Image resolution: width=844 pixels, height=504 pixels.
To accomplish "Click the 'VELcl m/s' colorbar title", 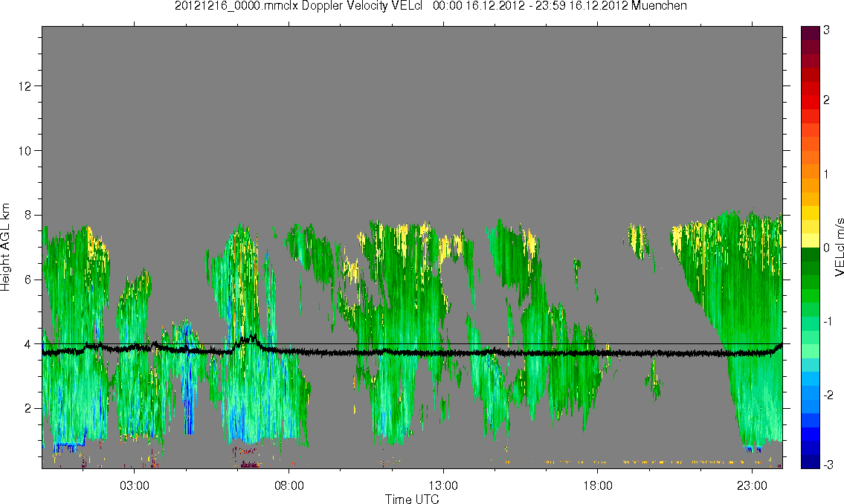I will click(x=839, y=248).
